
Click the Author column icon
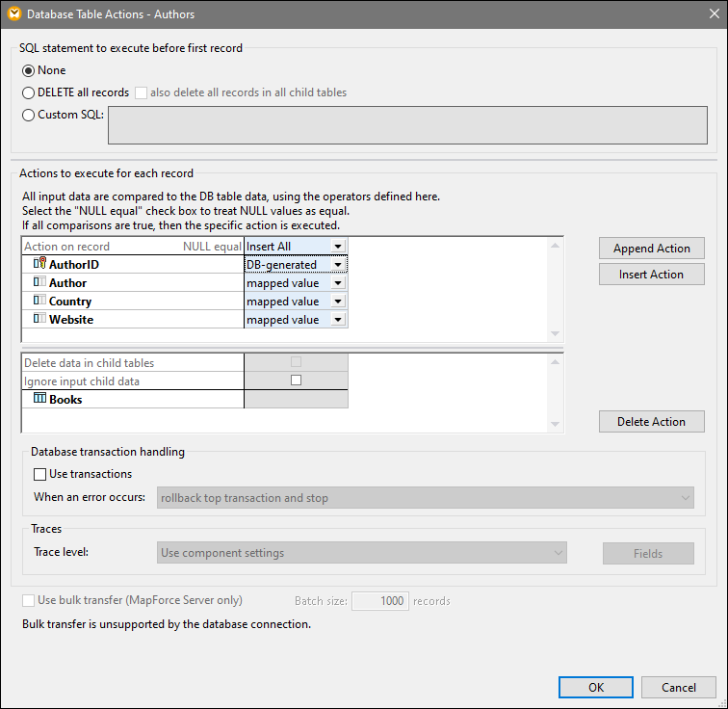coord(40,283)
